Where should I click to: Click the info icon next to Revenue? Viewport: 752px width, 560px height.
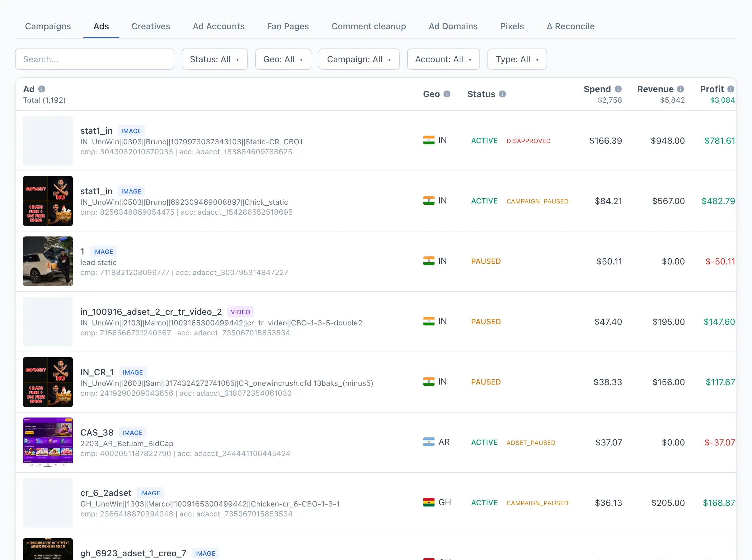coord(680,89)
